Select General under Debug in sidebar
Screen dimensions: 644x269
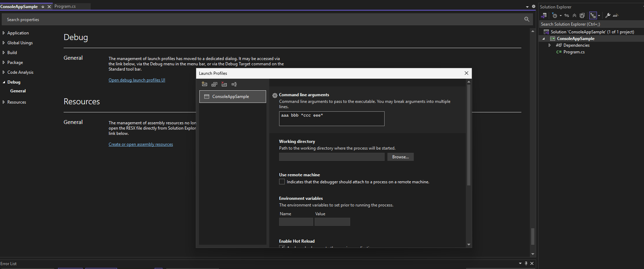[18, 91]
